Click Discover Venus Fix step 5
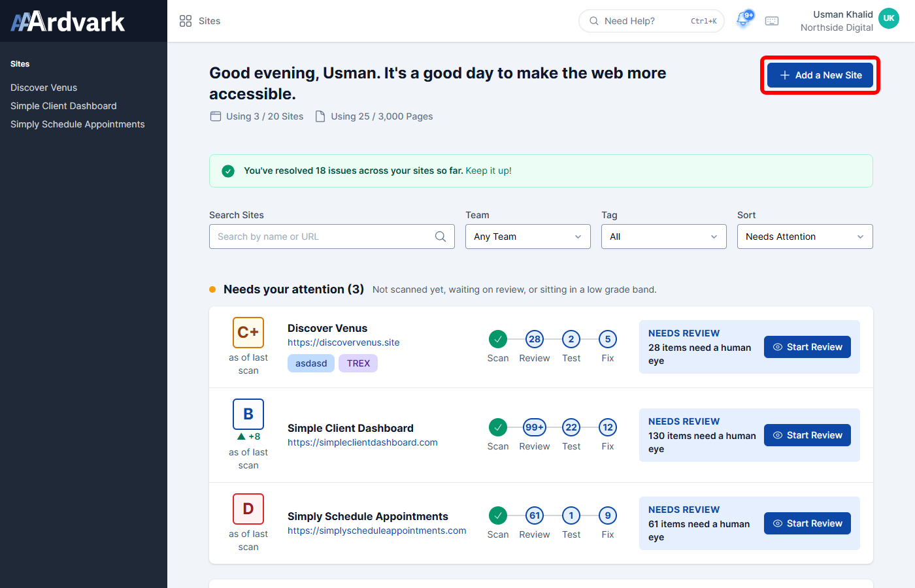915x588 pixels. (608, 339)
